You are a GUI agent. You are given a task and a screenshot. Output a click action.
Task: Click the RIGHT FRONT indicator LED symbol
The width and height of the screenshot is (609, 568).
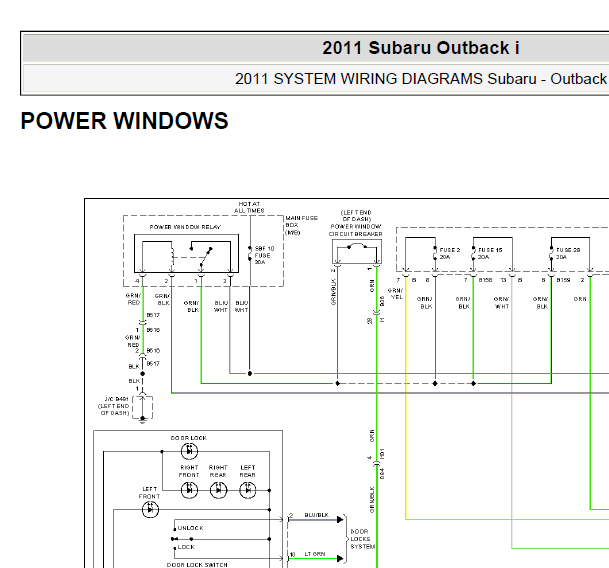pos(189,490)
